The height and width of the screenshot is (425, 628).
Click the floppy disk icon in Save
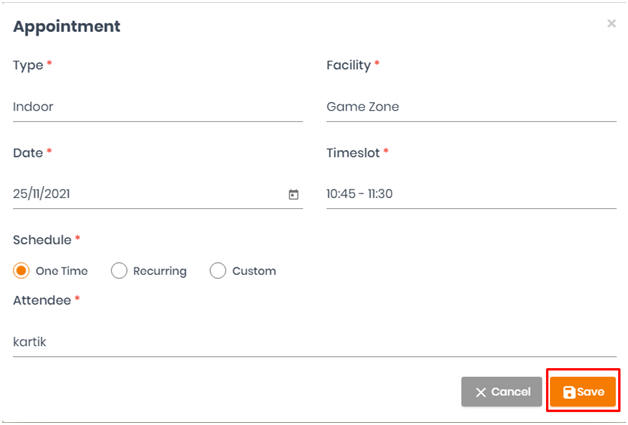pos(569,392)
